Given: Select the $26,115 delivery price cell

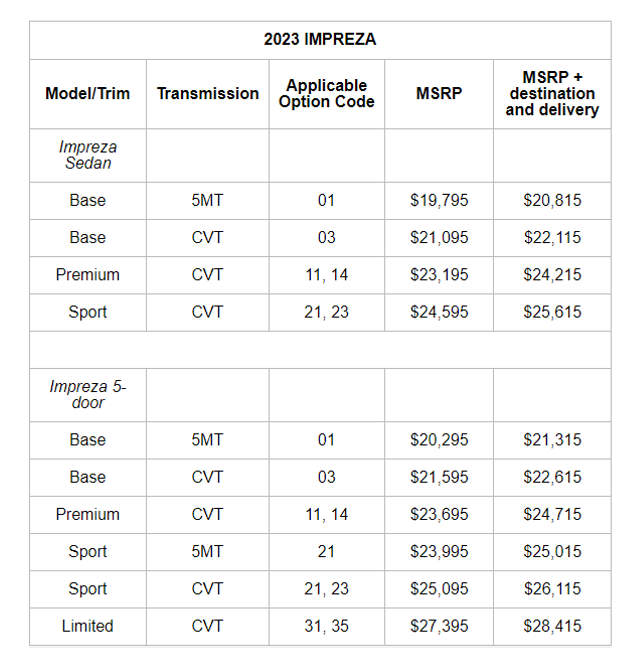Looking at the screenshot, I should (552, 589).
